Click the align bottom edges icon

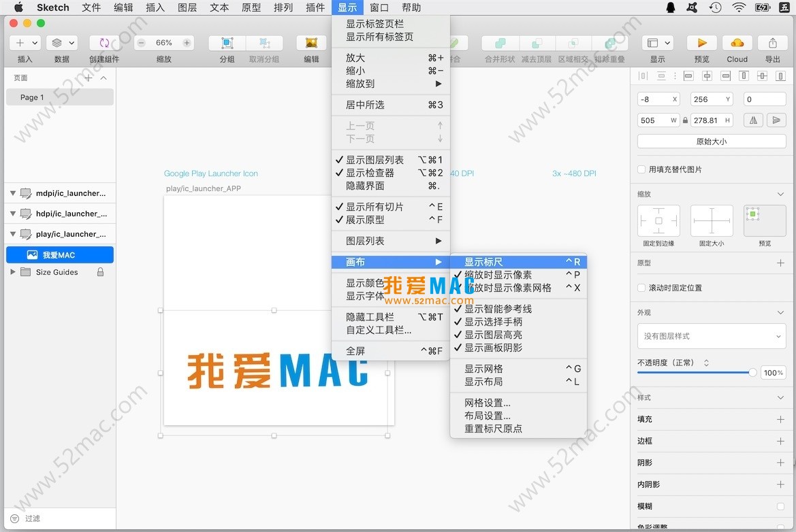(781, 76)
